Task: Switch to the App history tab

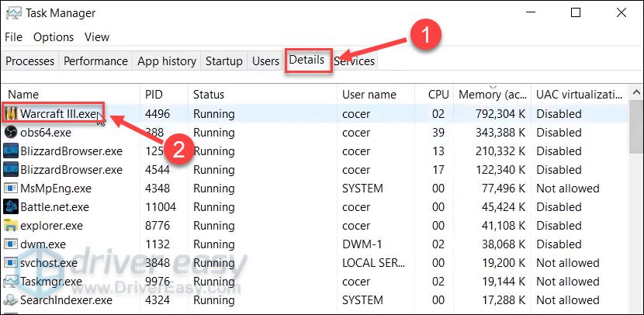Action: click(167, 61)
